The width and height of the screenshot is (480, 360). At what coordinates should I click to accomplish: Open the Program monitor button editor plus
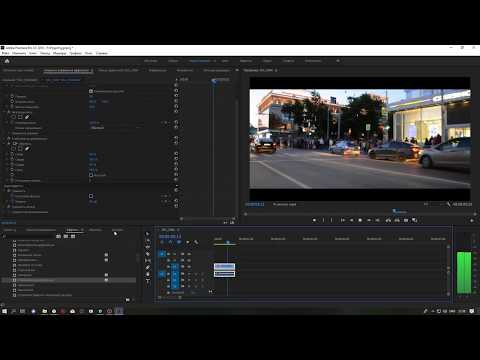pyautogui.click(x=472, y=220)
